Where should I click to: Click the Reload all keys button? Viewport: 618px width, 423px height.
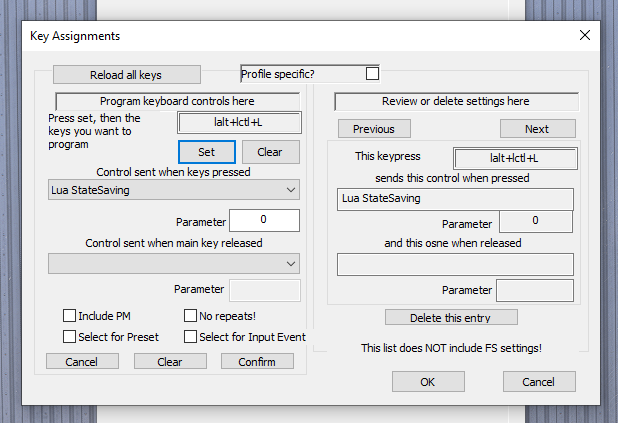click(126, 75)
